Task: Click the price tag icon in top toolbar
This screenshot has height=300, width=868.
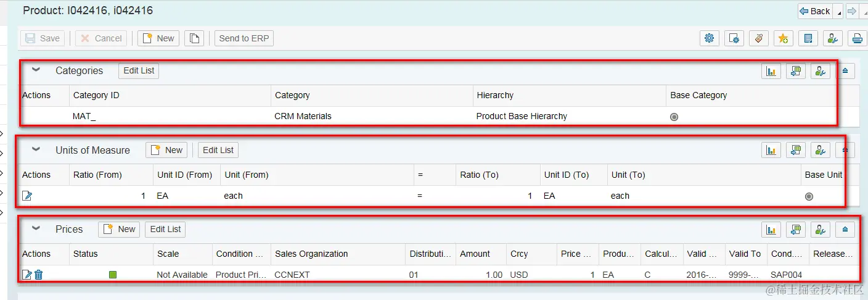Action: click(759, 38)
